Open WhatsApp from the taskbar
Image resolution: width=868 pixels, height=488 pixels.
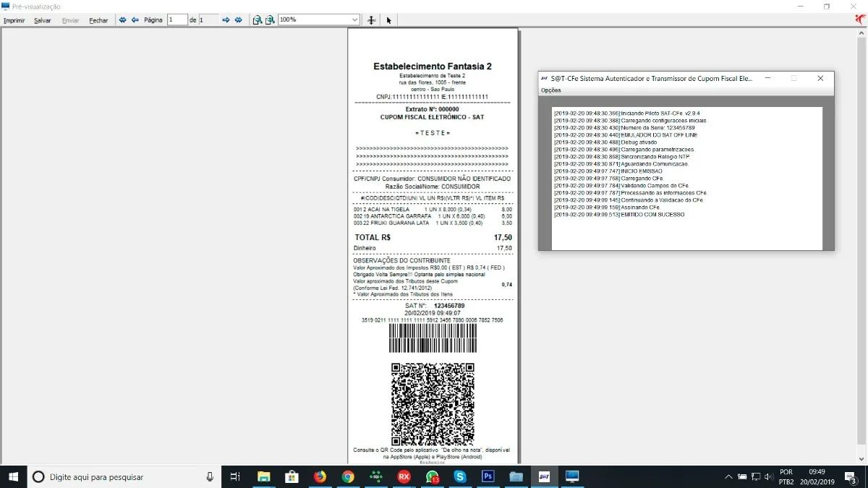(432, 477)
